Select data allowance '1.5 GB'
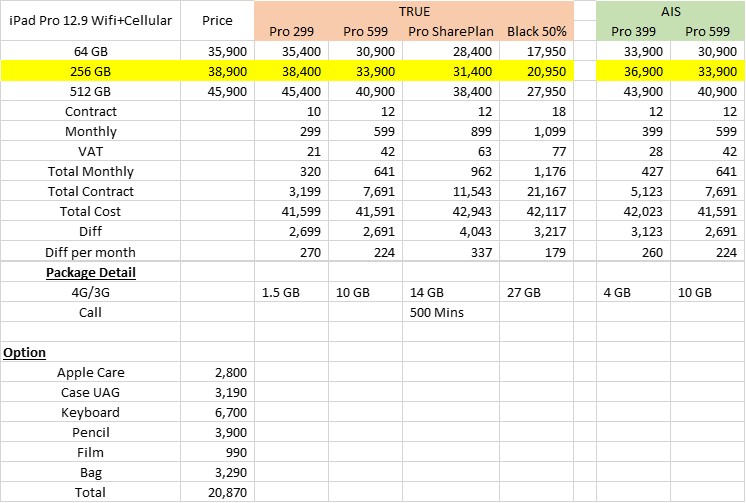Viewport: 746px width, 503px height. point(291,292)
